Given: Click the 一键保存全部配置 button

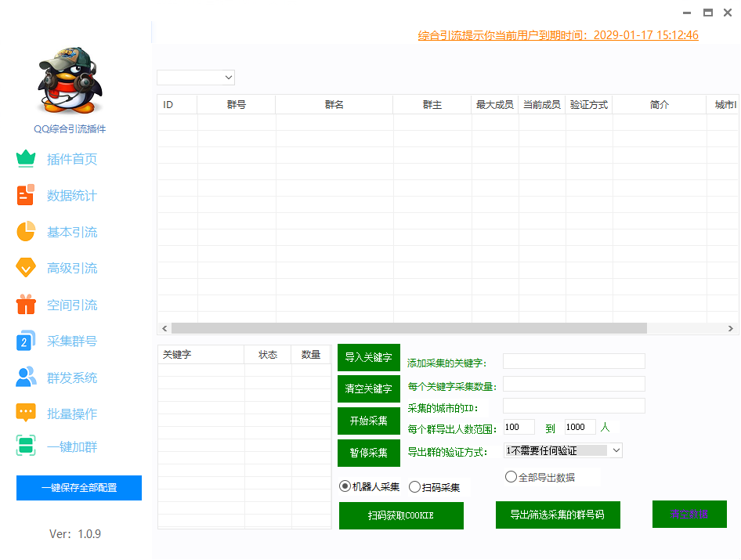Looking at the screenshot, I should click(79, 488).
